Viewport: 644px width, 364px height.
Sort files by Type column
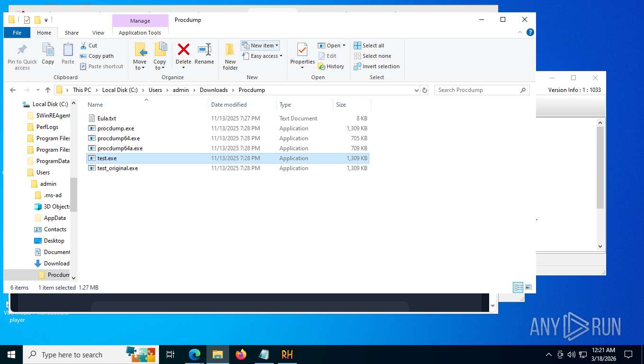click(304, 105)
